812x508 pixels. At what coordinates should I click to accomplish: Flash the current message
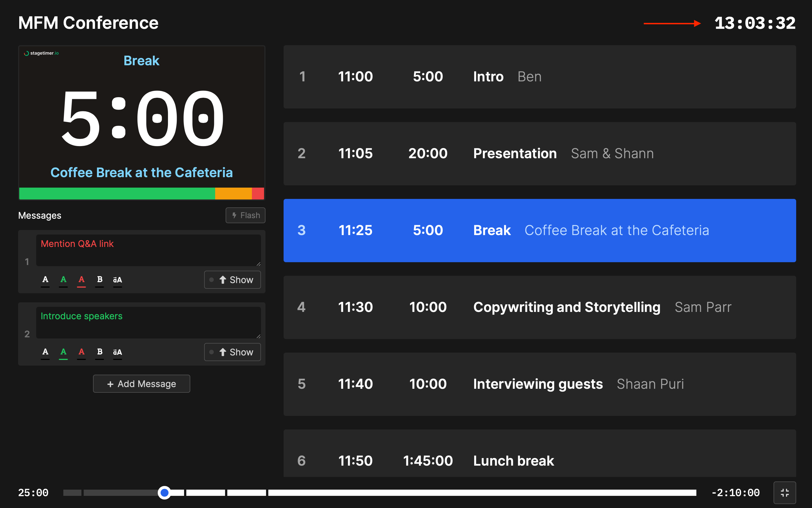[x=245, y=215]
